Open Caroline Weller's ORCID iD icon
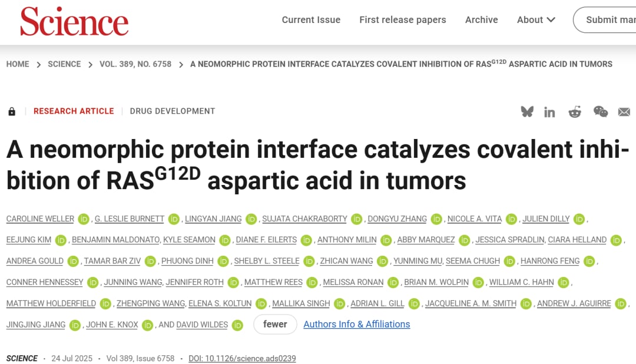636x364 pixels. 84,219
